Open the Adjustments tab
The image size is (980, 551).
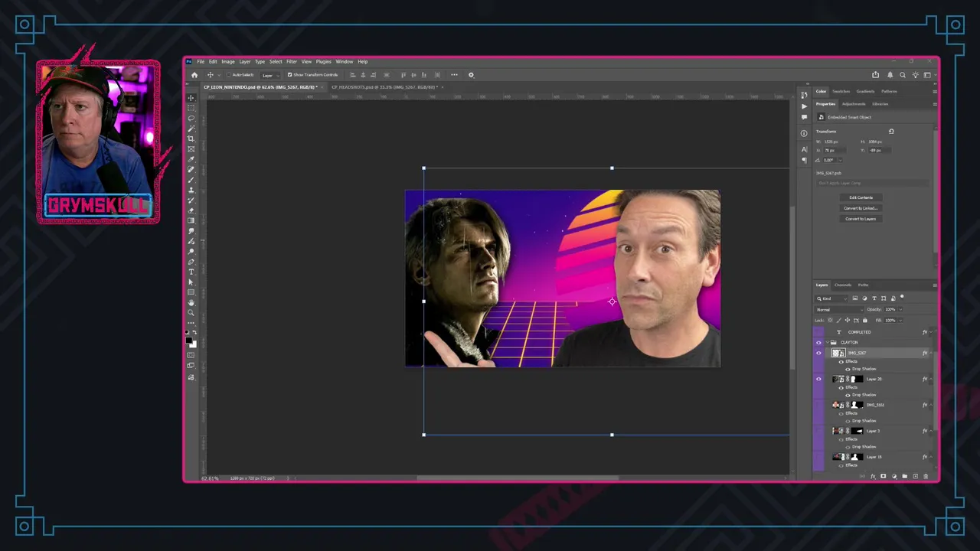coord(854,104)
